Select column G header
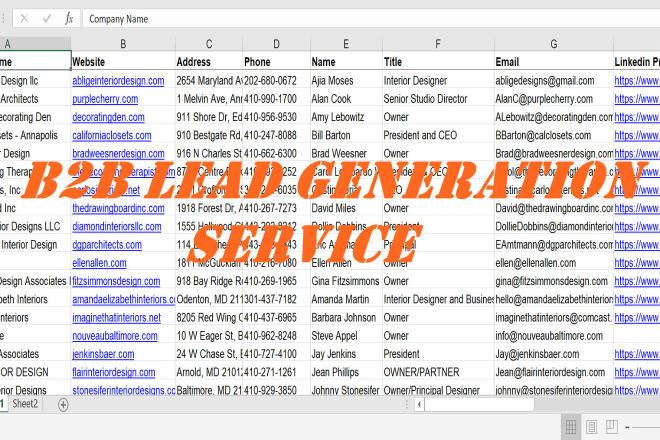The height and width of the screenshot is (440, 660). [x=554, y=44]
